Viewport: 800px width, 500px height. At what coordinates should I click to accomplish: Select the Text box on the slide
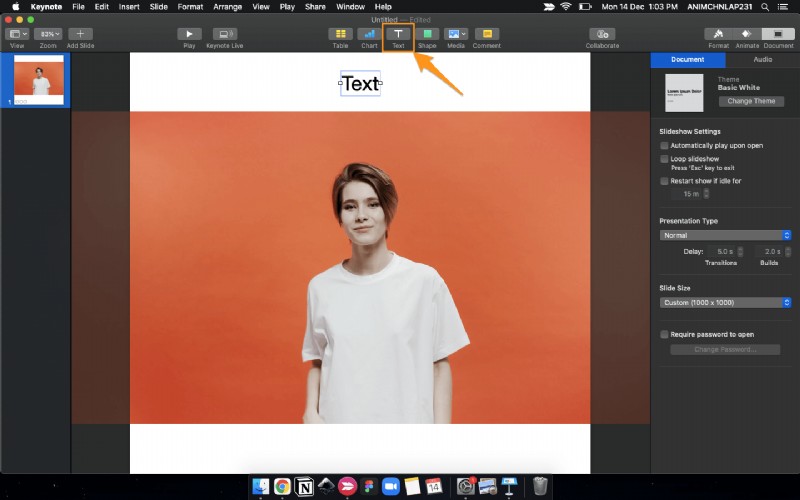point(361,83)
